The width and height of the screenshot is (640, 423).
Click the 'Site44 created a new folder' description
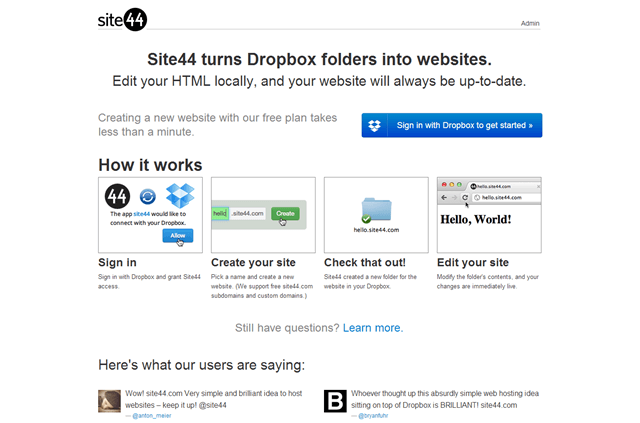[370, 282]
